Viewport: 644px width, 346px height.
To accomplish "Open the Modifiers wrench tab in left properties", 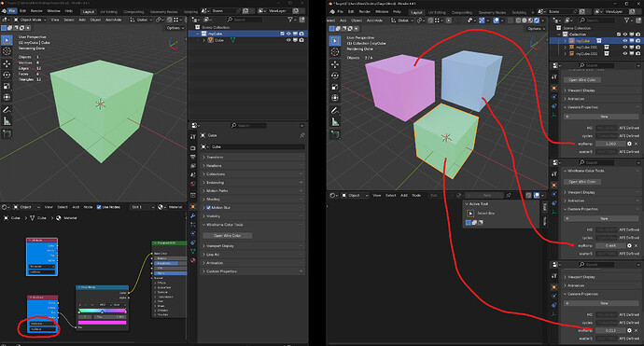I will tap(193, 215).
